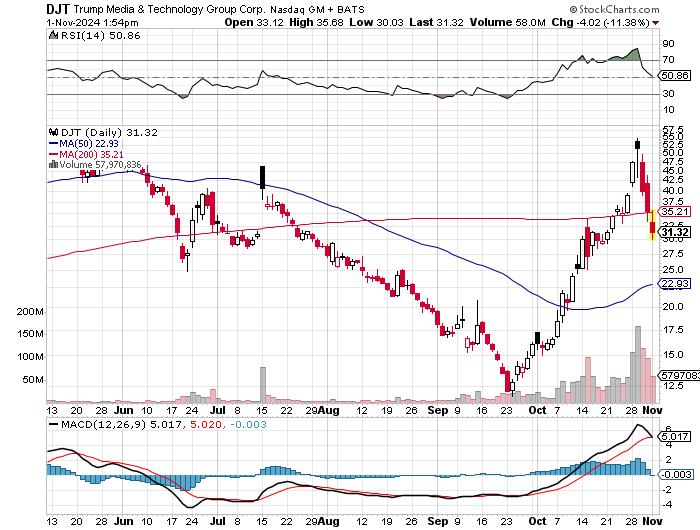Click the volume bars icon in the legend
Image resolution: width=700 pixels, height=530 pixels.
point(53,164)
